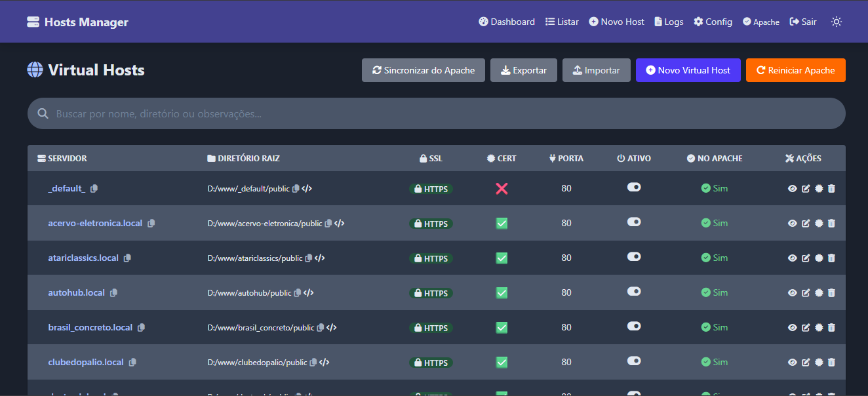Click red X cert status for _default_
The height and width of the screenshot is (396, 868).
[x=502, y=189]
